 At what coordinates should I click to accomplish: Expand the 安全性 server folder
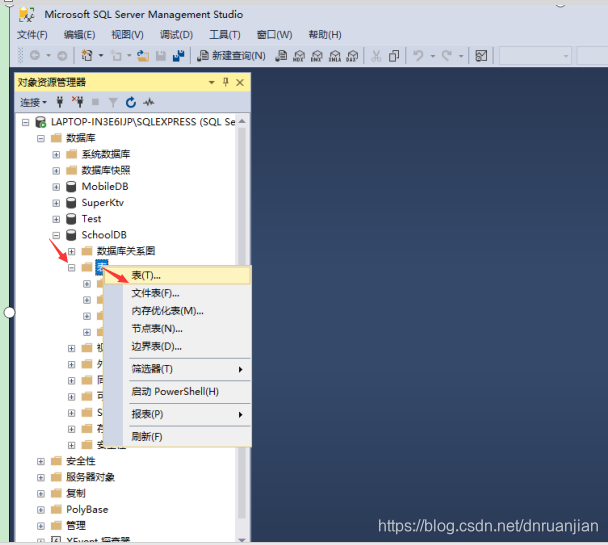point(41,461)
